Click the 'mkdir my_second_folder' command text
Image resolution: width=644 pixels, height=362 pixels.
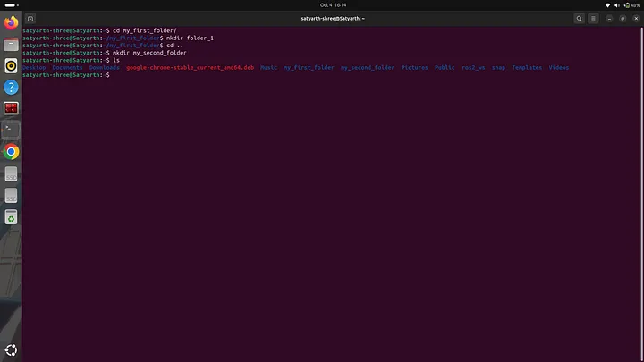(149, 53)
